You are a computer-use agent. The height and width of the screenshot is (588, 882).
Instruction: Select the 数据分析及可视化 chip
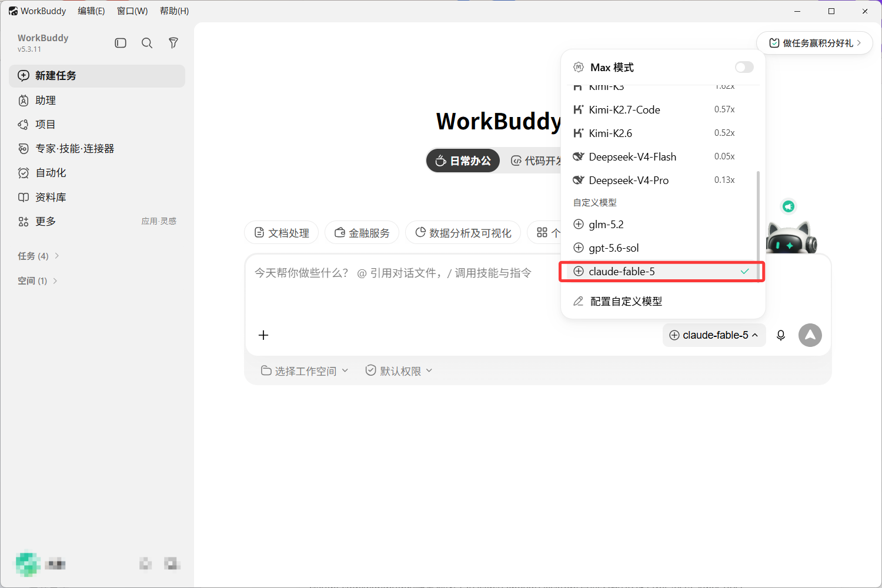[463, 233]
